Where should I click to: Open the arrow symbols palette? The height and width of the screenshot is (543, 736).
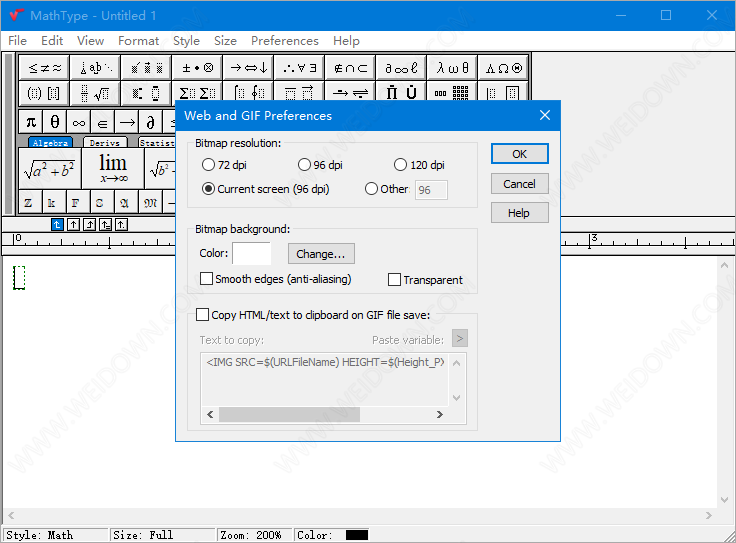(x=249, y=68)
